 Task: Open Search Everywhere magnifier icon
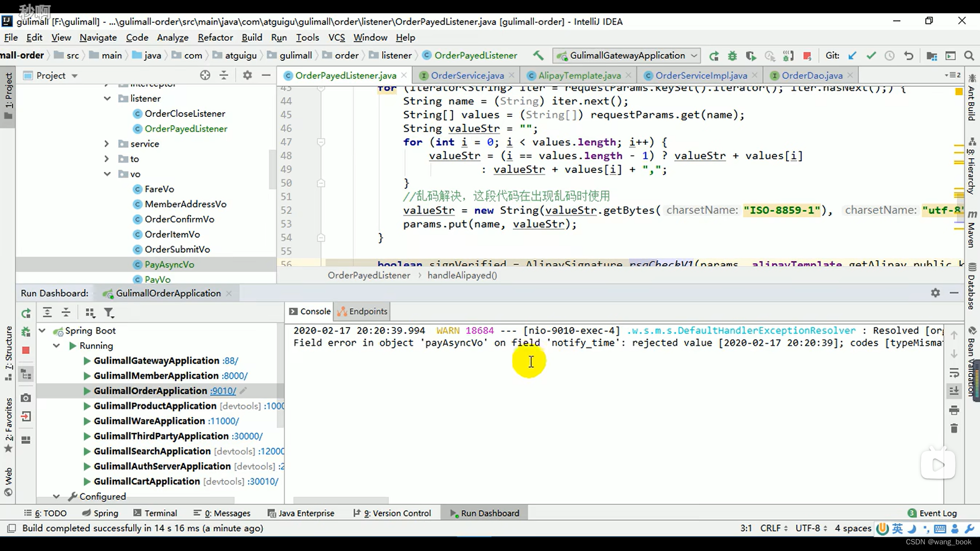click(x=969, y=56)
